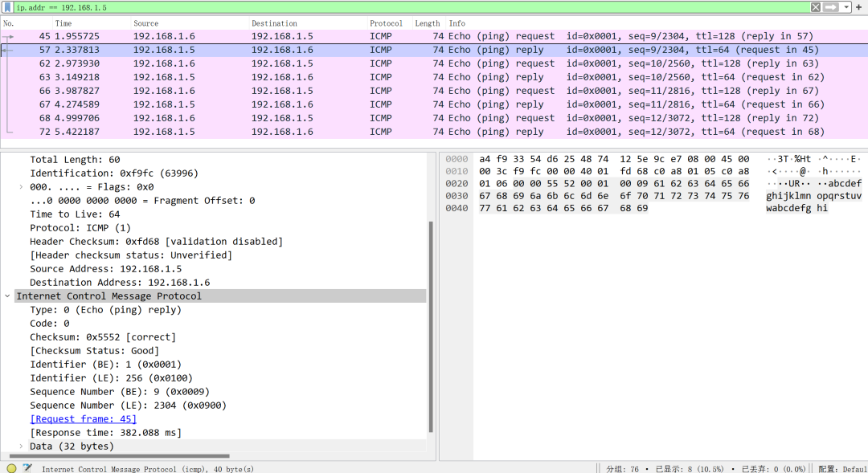Select packet number 45 row
This screenshot has height=473, width=868.
434,36
